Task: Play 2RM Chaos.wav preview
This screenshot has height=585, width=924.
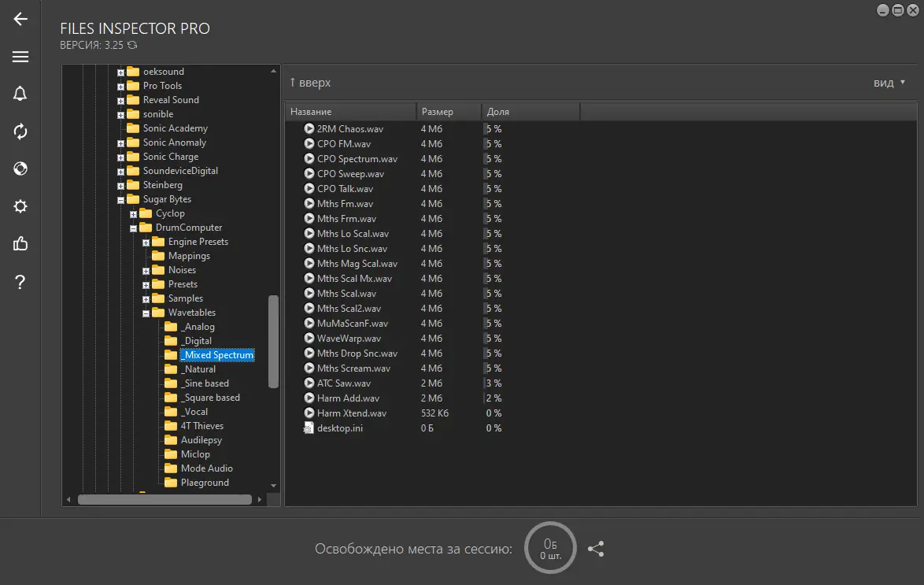Action: [309, 128]
